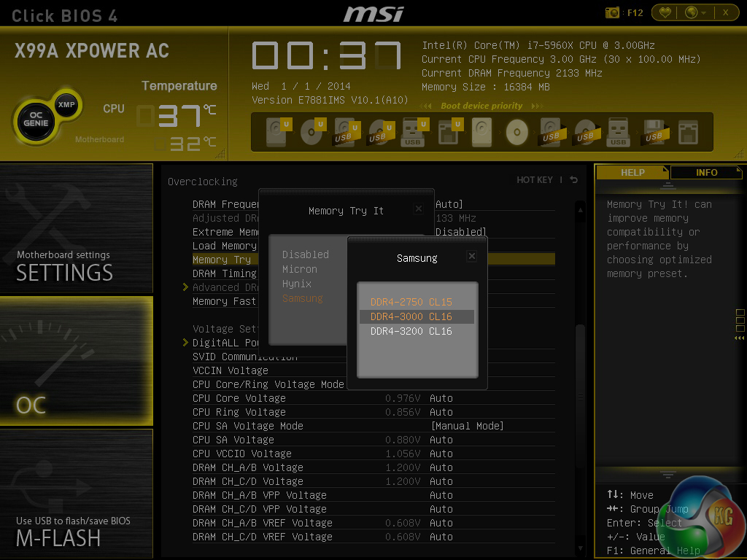Select legacy USB CD/DVD boot icon

click(x=587, y=132)
